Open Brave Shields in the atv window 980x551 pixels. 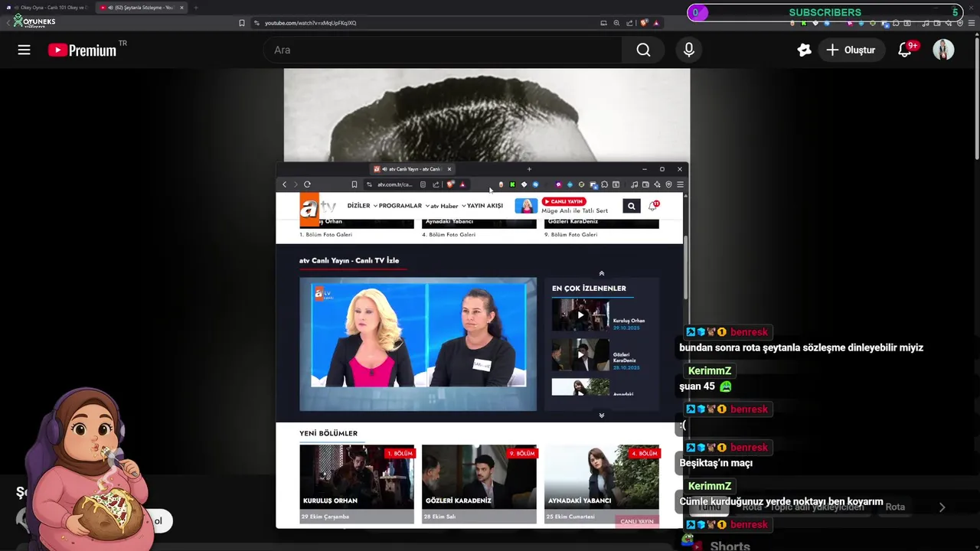pyautogui.click(x=450, y=184)
